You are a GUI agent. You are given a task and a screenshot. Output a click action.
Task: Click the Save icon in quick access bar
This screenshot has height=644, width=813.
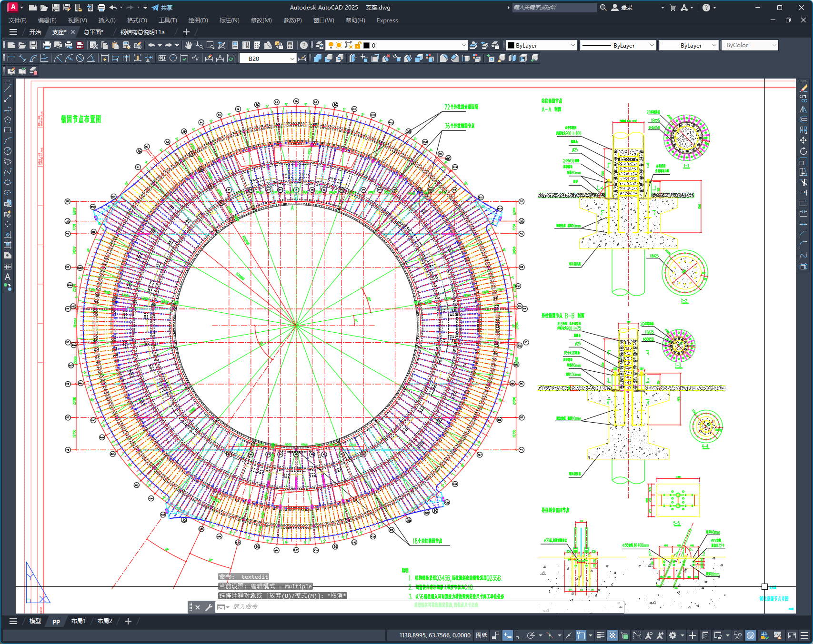point(56,8)
